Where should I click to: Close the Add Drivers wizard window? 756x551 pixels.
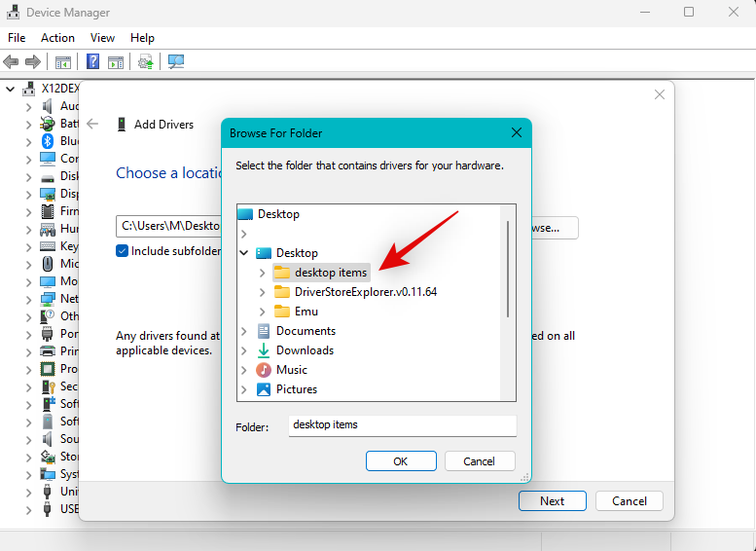tap(660, 94)
